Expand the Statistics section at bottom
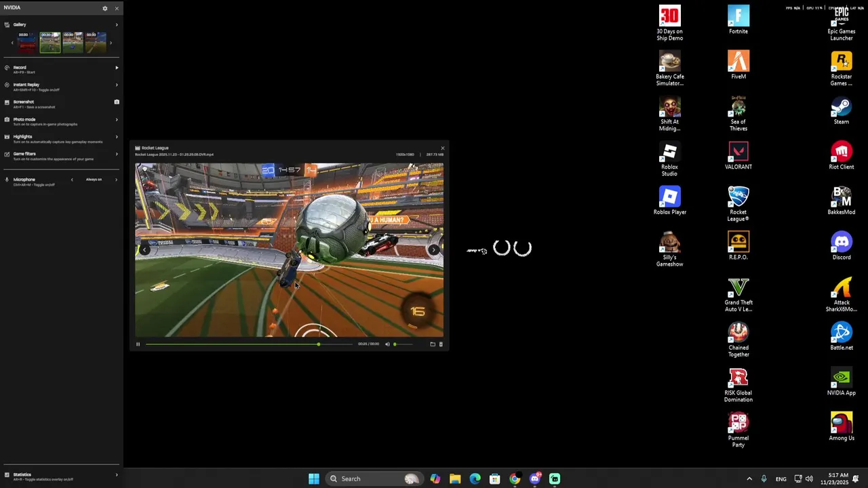 [x=117, y=474]
